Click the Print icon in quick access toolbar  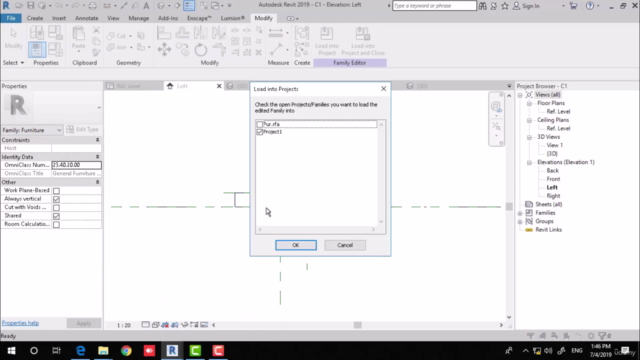point(93,6)
